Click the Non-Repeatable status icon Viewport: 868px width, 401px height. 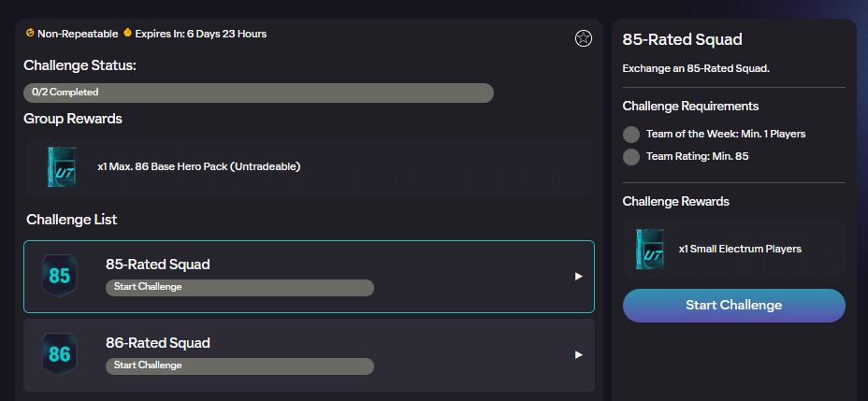[x=30, y=34]
